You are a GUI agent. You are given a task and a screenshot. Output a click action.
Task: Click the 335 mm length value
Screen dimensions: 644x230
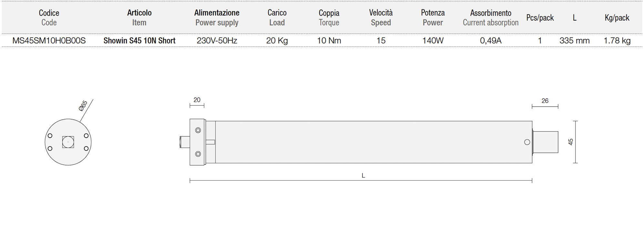coord(575,41)
